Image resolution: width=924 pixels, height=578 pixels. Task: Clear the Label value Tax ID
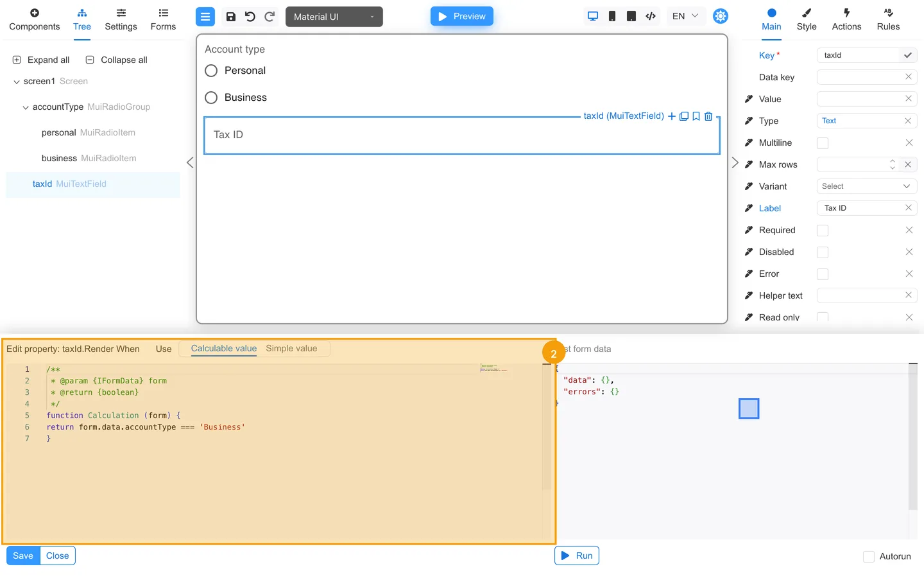909,208
